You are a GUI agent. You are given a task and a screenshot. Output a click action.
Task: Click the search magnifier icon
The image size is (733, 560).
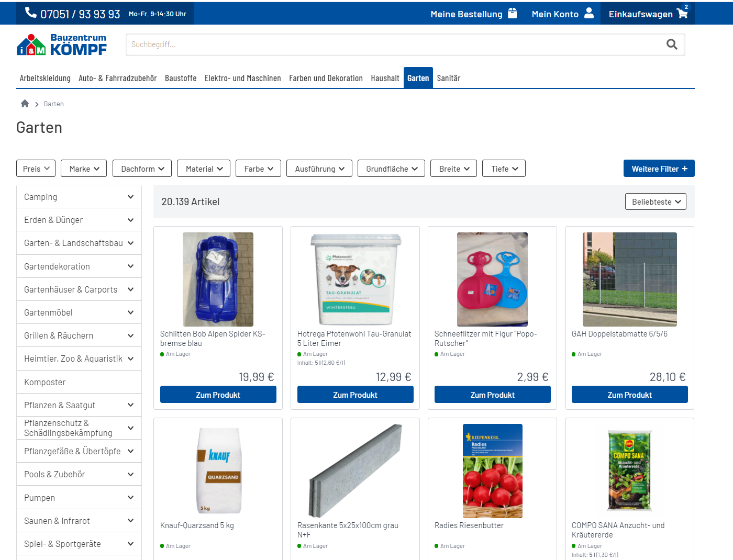(672, 44)
